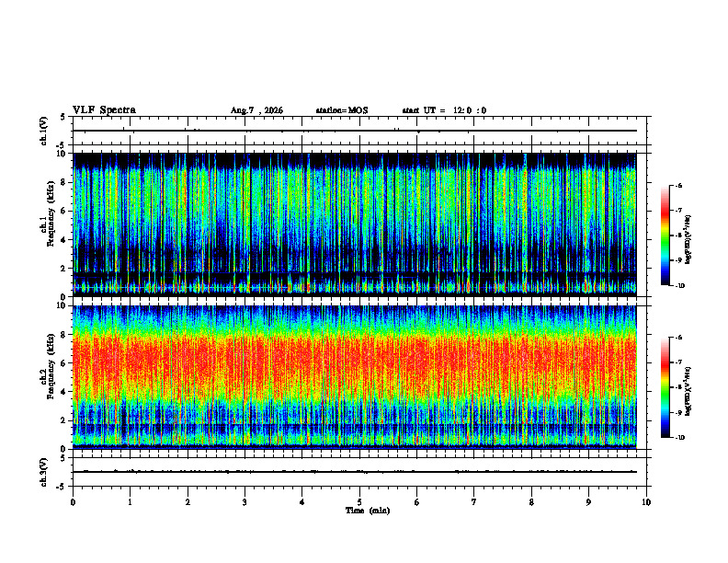Click the log(PSD) label beside ch.1 colorbar
The image size is (728, 563).
pyautogui.click(x=688, y=240)
